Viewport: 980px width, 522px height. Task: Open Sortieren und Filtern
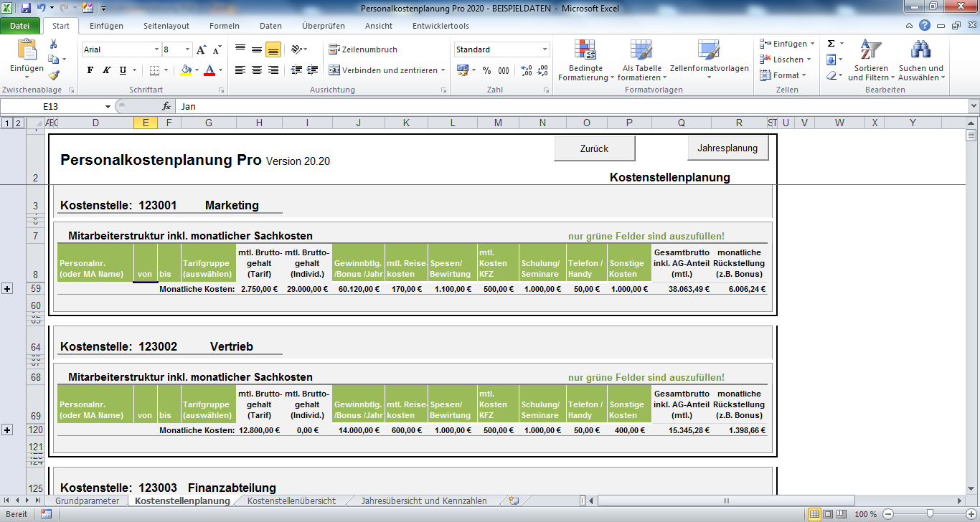871,60
